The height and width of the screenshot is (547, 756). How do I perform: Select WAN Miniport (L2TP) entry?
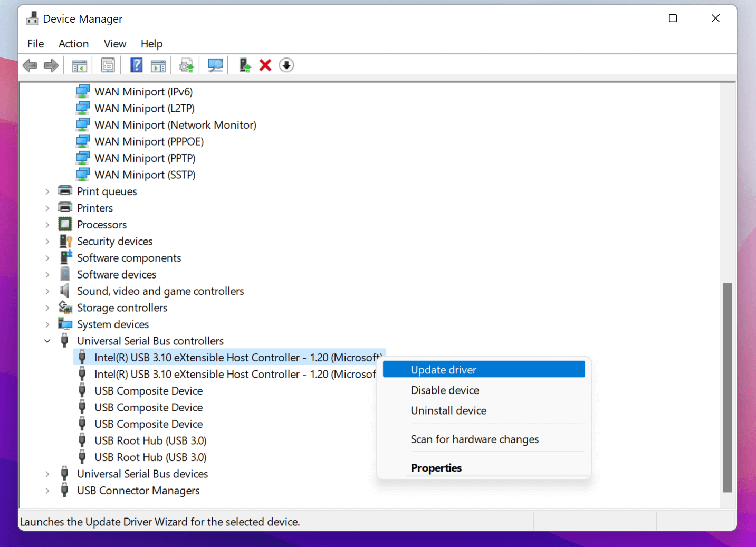[145, 108]
